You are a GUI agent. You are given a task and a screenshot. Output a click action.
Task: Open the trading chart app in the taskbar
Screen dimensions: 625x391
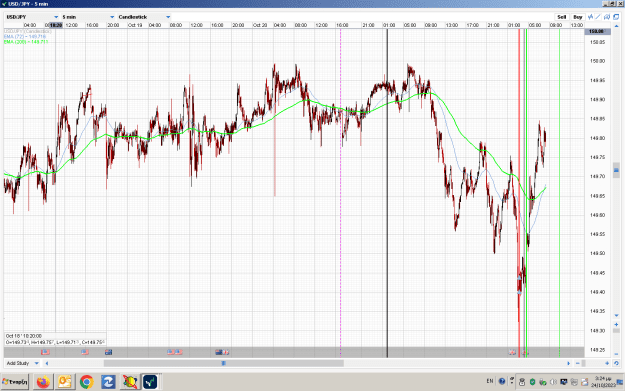click(x=150, y=382)
